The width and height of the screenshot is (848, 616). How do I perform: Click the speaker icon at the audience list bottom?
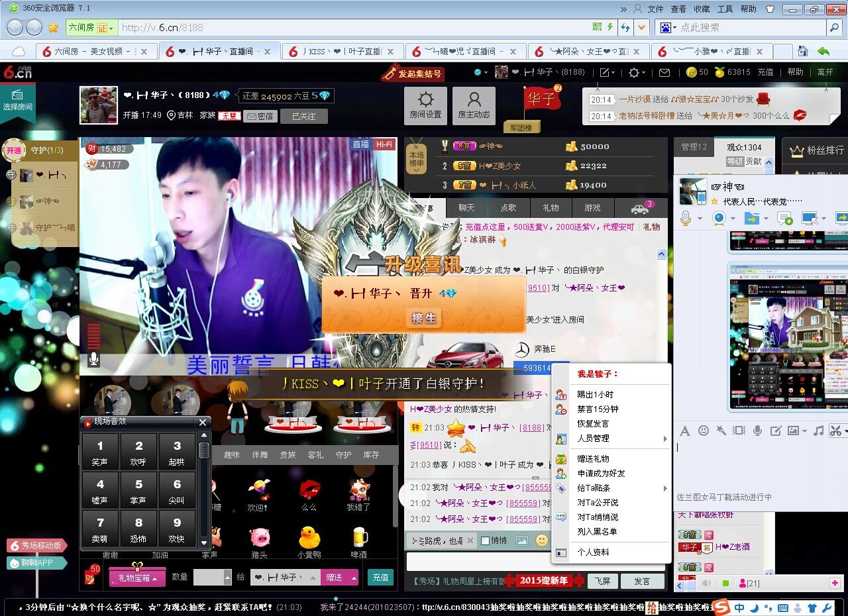(707, 583)
